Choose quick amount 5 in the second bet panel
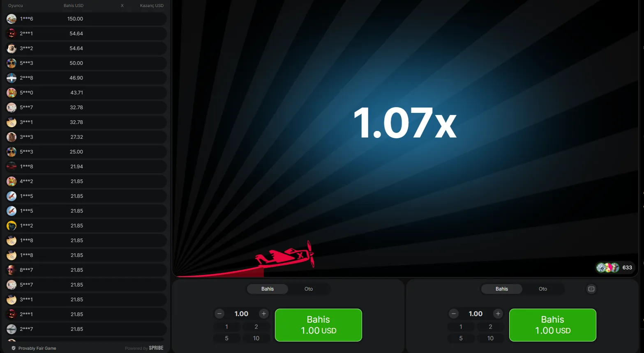This screenshot has width=644, height=353. [461, 338]
